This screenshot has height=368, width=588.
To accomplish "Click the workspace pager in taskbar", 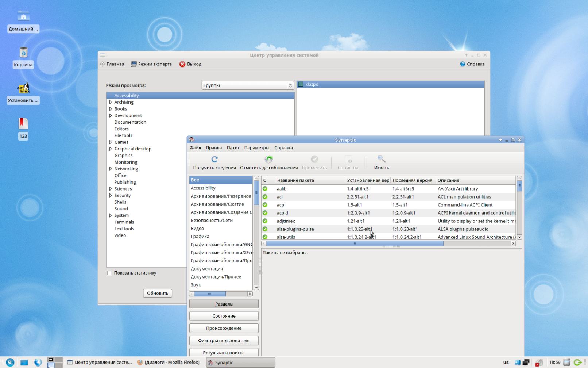I will (x=55, y=362).
